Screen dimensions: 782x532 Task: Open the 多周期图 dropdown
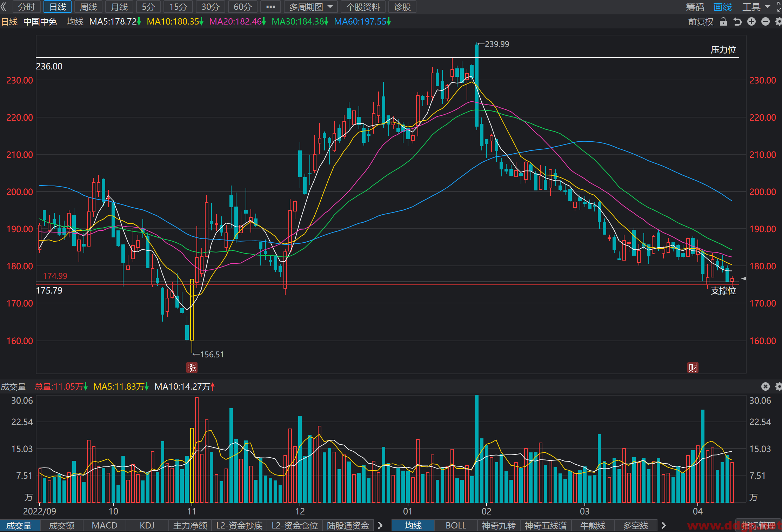pos(311,7)
